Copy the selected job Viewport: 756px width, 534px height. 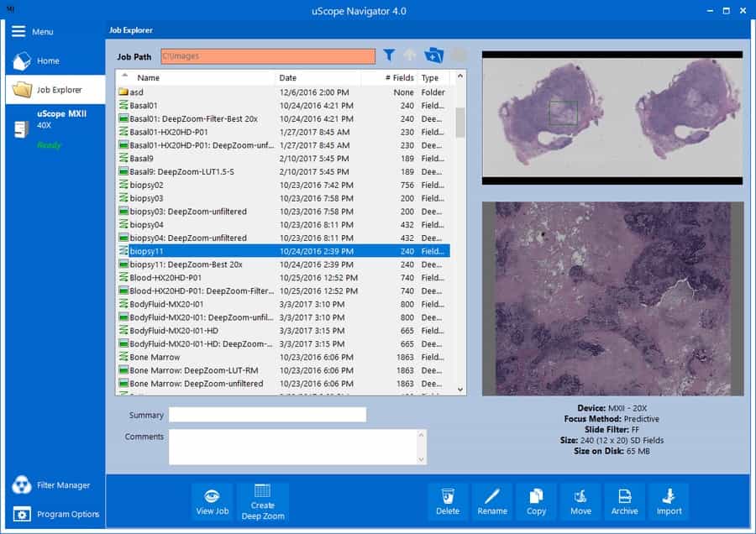[x=536, y=500]
